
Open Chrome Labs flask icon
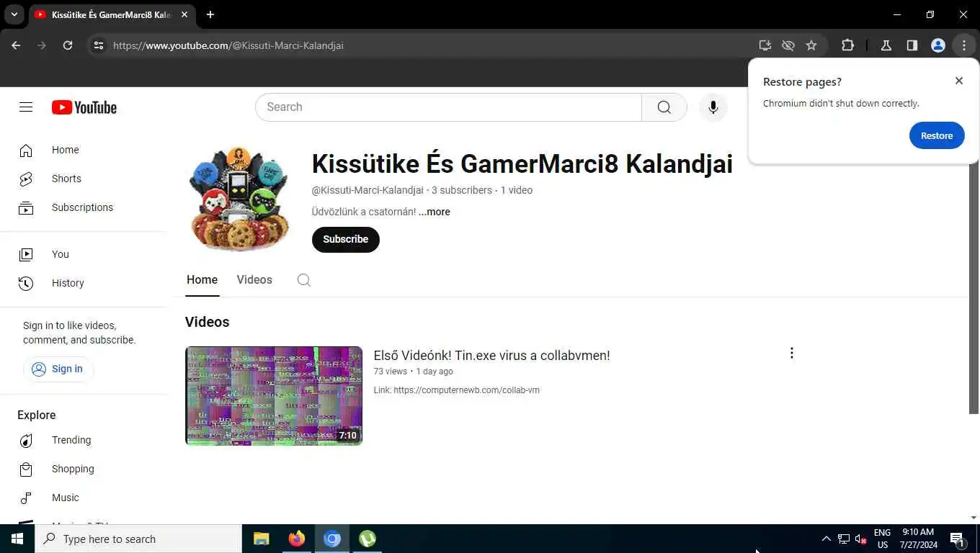886,45
